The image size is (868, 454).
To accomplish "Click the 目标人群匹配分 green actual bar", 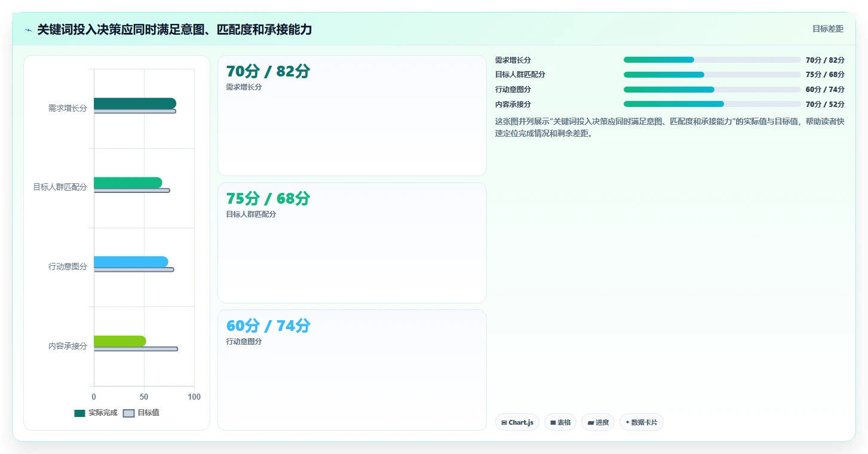I will coord(128,183).
